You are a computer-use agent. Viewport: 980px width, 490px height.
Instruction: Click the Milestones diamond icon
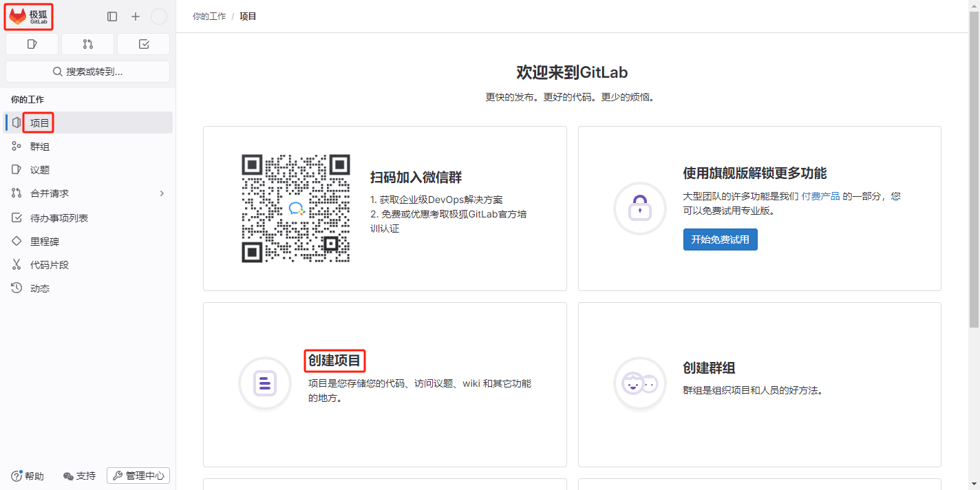point(17,242)
